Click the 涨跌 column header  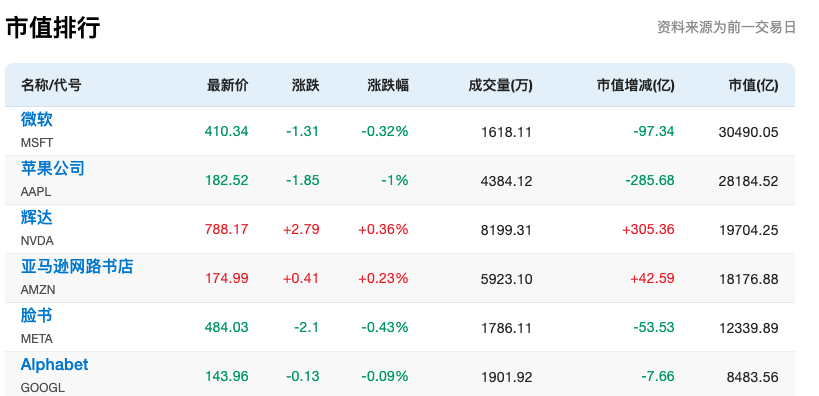tap(306, 85)
